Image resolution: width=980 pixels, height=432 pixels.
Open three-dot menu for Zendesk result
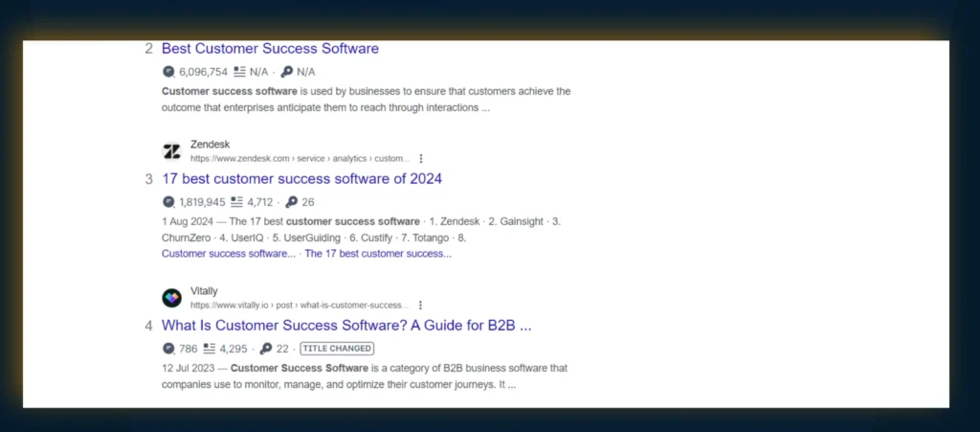(421, 159)
